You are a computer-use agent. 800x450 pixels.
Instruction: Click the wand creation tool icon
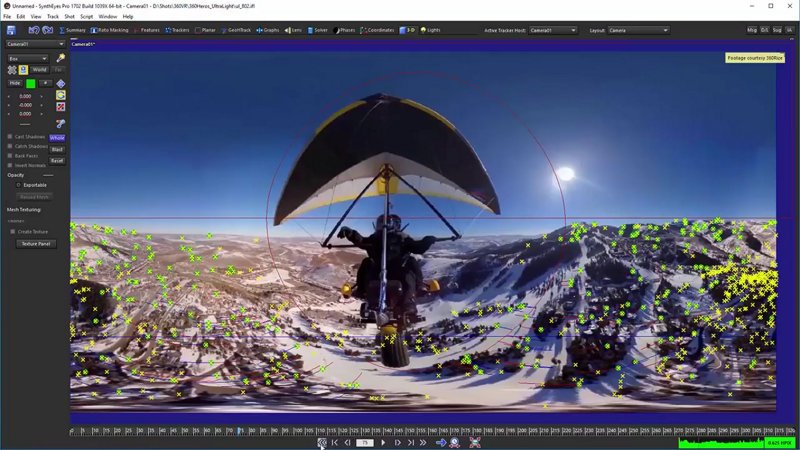61,58
